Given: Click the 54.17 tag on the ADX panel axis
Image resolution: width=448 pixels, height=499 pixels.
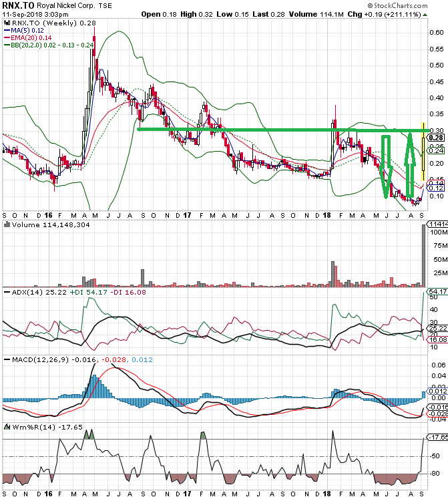Looking at the screenshot, I should (437, 291).
